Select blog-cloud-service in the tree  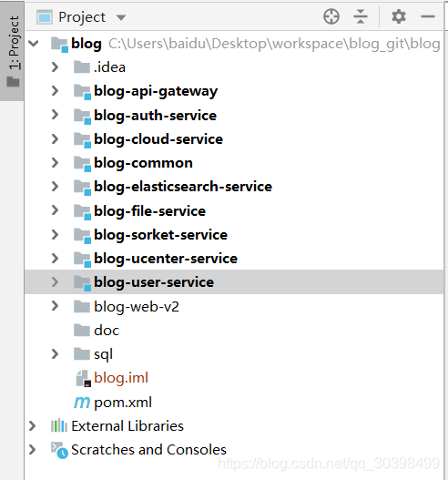[x=158, y=139]
